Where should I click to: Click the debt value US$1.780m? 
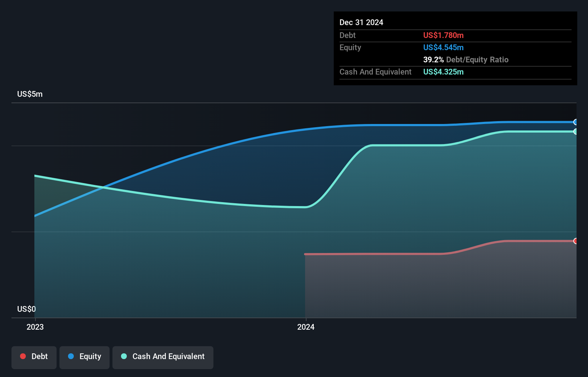coord(443,35)
